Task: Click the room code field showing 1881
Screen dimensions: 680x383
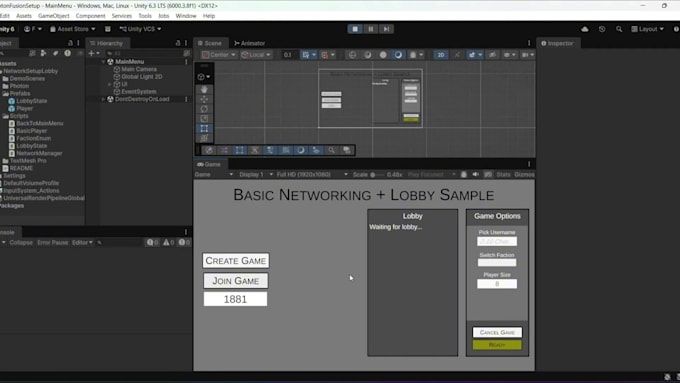Action: click(235, 299)
